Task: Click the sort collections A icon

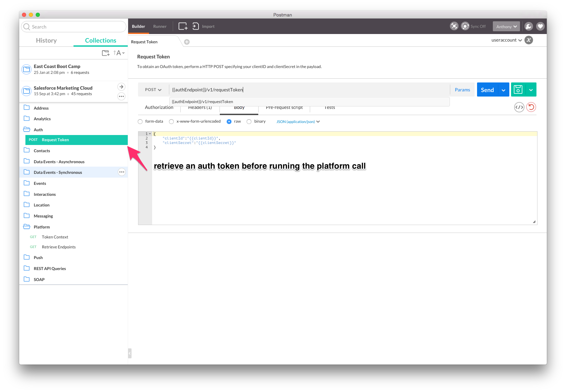Action: coord(118,53)
